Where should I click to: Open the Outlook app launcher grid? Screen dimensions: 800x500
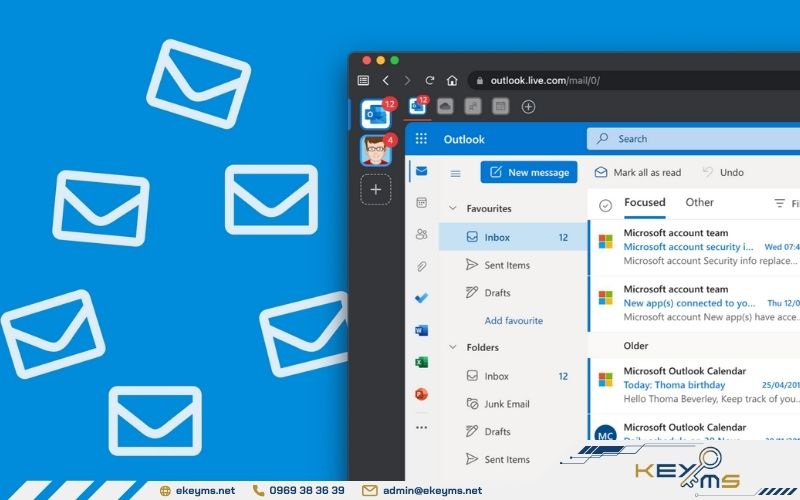pos(421,139)
